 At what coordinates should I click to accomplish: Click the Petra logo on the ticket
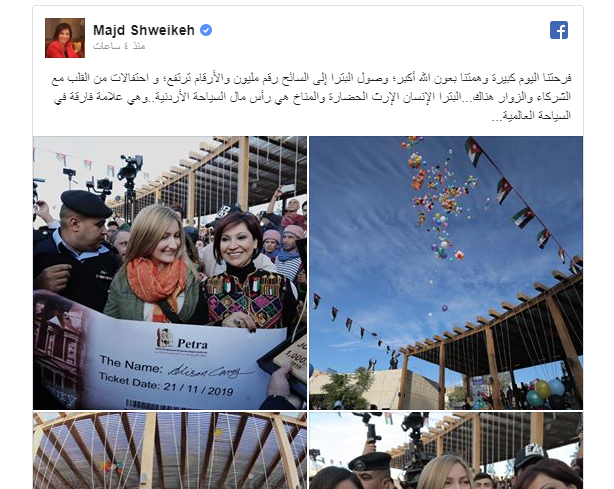[x=183, y=340]
